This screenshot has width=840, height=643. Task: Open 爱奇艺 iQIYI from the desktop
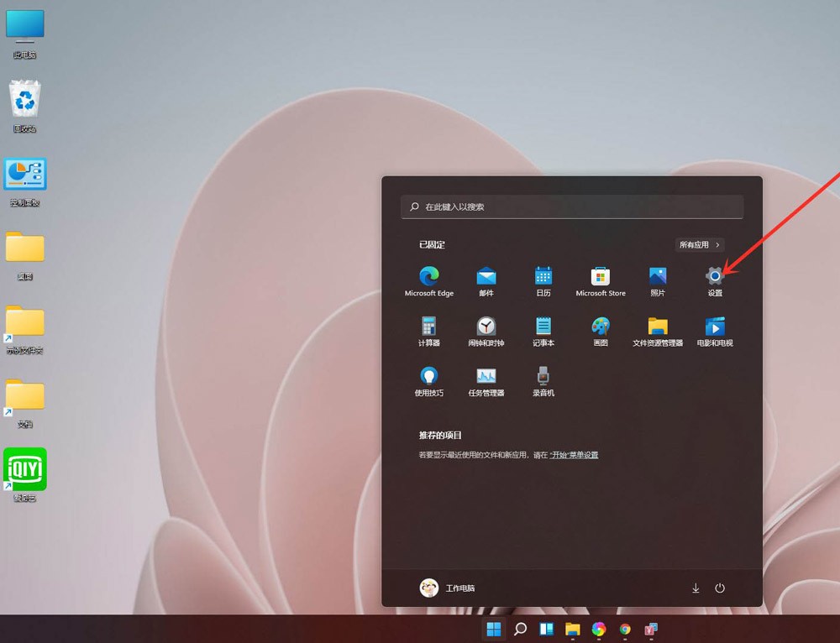point(24,469)
